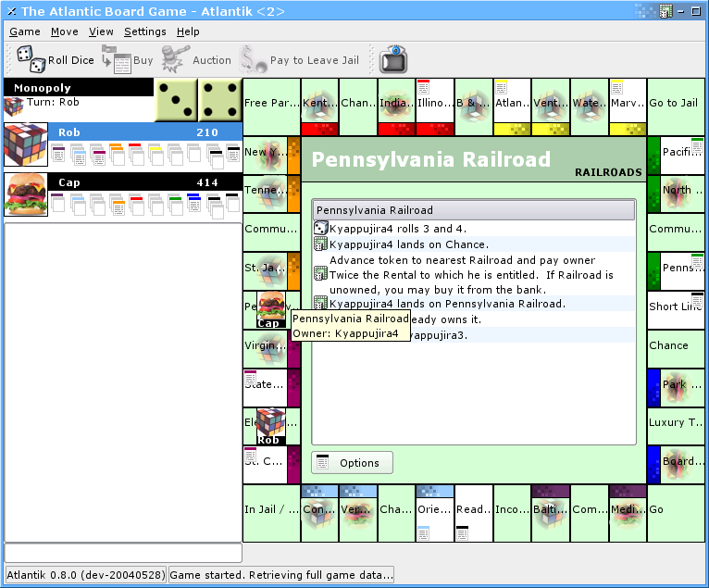The width and height of the screenshot is (709, 588).
Task: Click Rob's token on the board
Action: tap(271, 426)
